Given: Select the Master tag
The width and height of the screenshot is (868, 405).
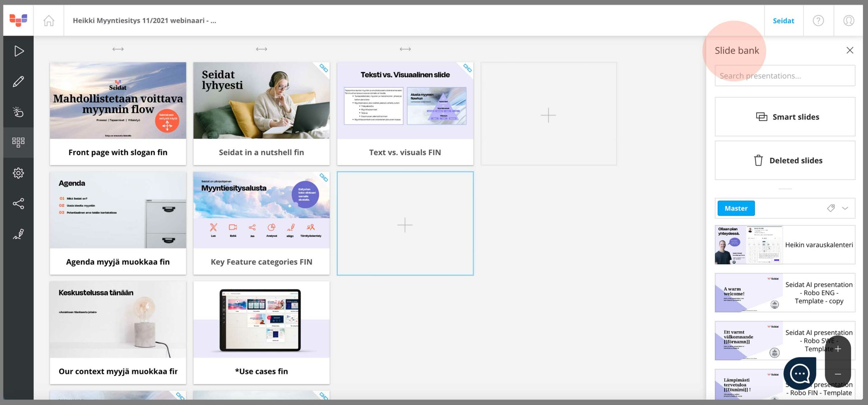Looking at the screenshot, I should (736, 208).
